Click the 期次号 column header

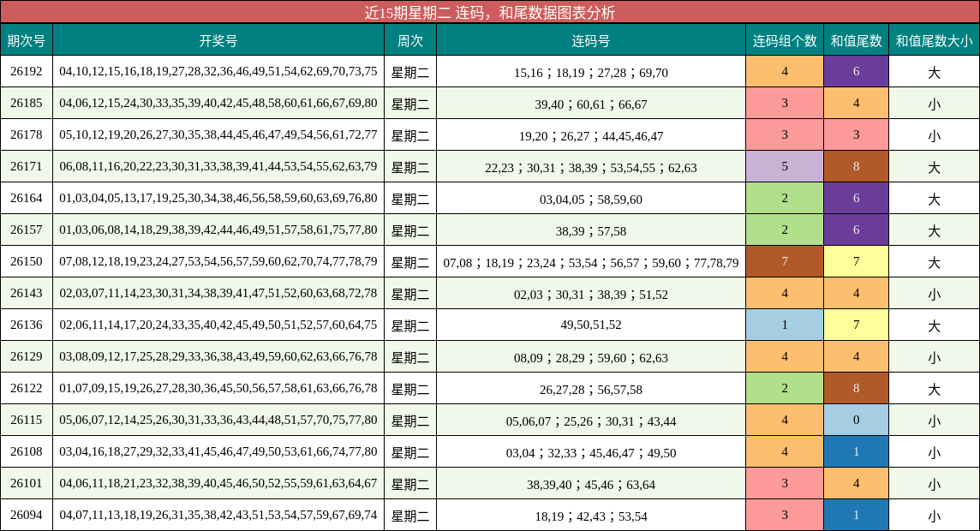(27, 40)
